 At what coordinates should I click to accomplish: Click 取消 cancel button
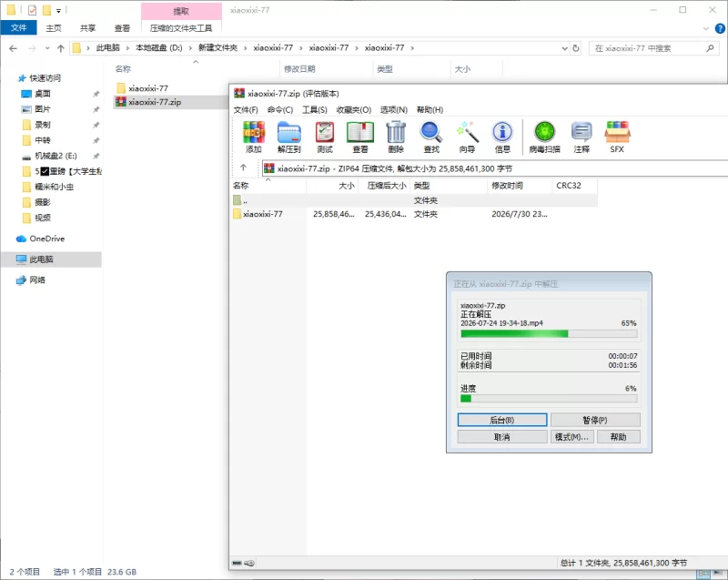click(x=502, y=437)
